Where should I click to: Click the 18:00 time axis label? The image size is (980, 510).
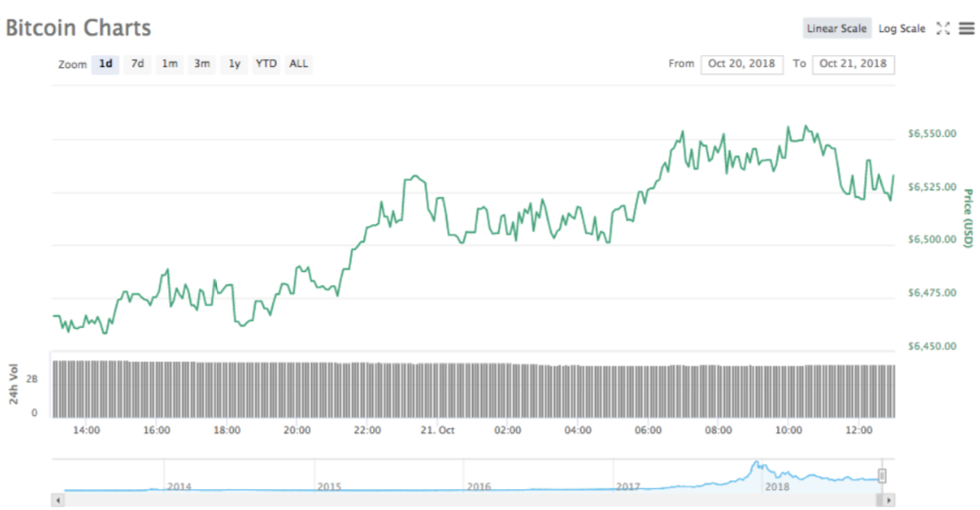(226, 430)
